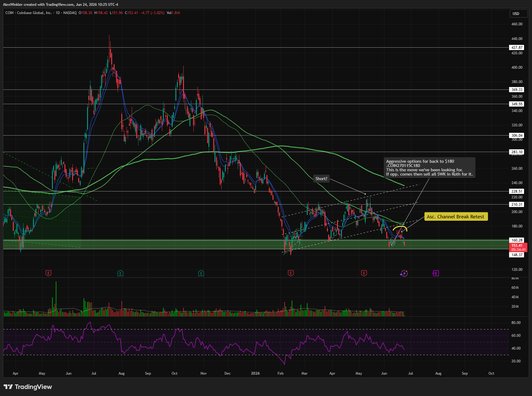Select the C153.41 close value in legend

click(x=131, y=13)
